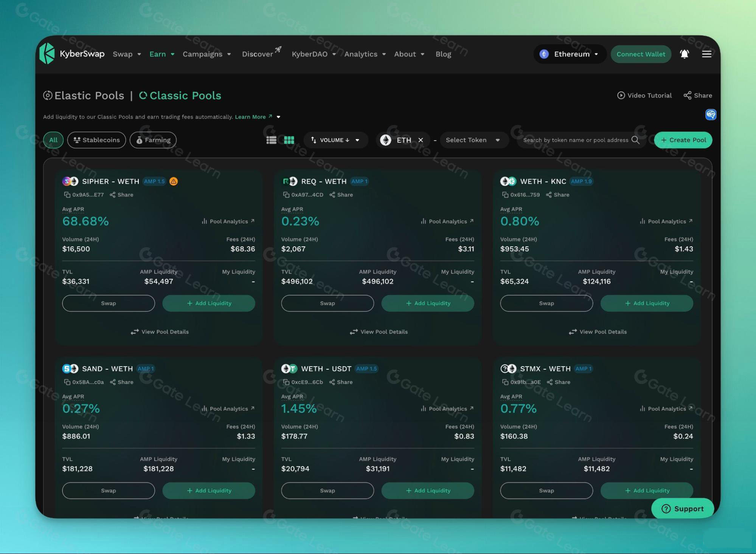Click Swap on STMX - WETH card
Viewport: 756px width, 554px height.
coord(546,491)
